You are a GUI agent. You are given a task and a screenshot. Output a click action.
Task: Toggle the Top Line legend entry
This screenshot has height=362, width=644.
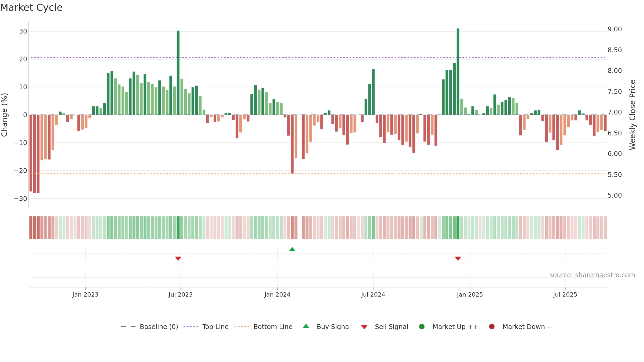click(x=206, y=327)
